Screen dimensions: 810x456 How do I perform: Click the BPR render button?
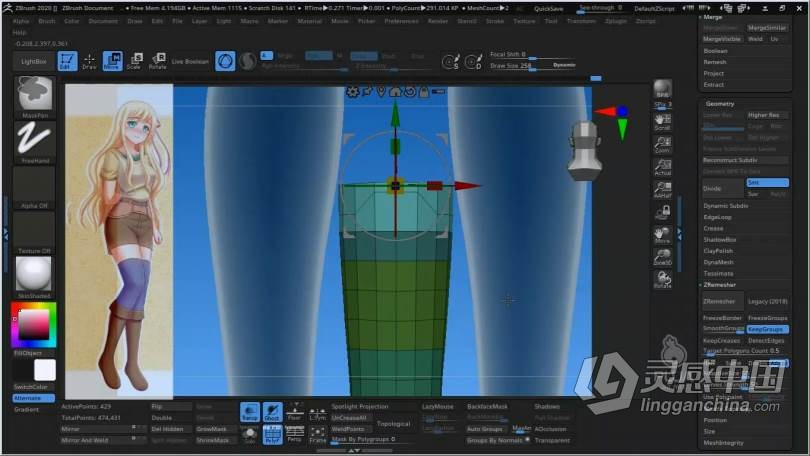coord(663,89)
